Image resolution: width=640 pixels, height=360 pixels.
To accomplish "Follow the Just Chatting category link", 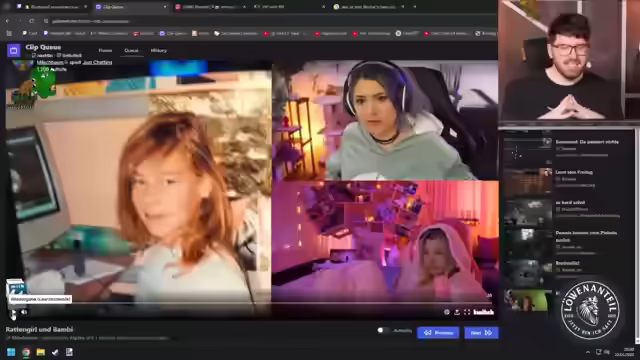I will pos(97,62).
